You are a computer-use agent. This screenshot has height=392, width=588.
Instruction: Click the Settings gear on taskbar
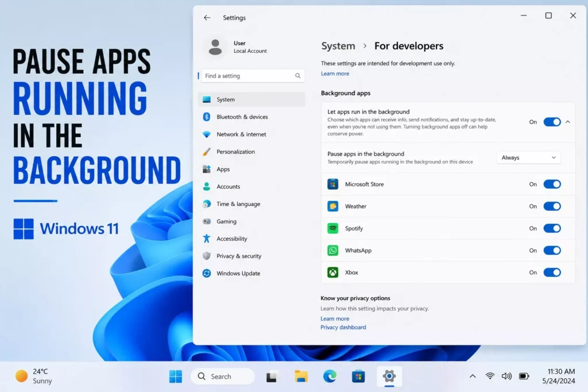389,376
